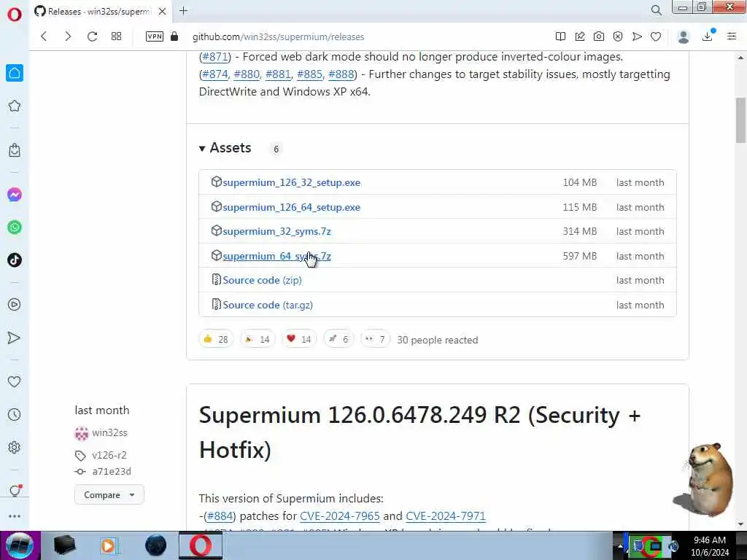Open the Compare dropdown
The image size is (747, 560).
click(109, 495)
